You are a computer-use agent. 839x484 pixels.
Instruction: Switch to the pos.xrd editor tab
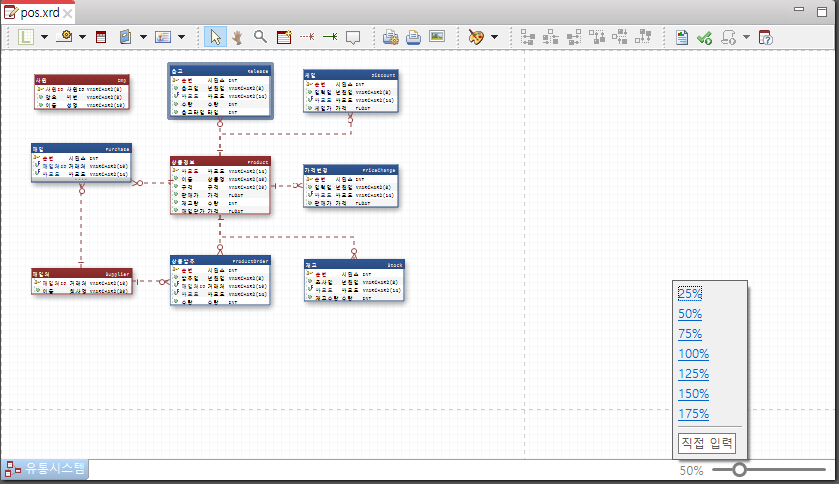pyautogui.click(x=39, y=12)
